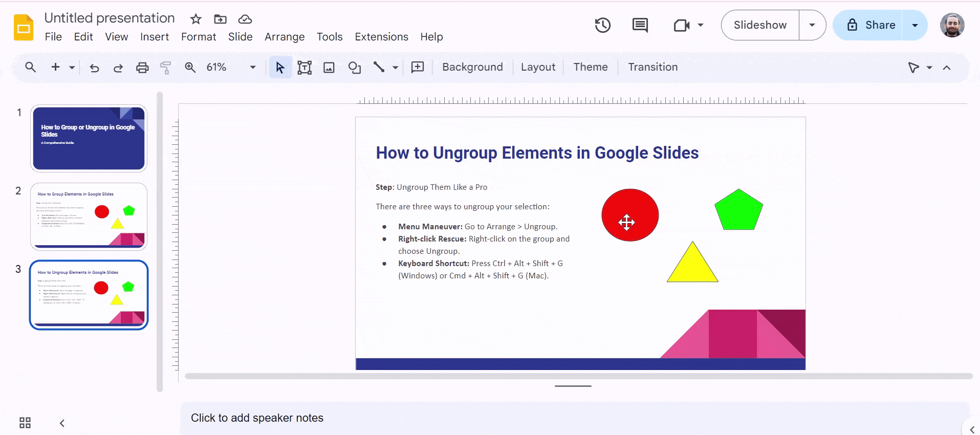The height and width of the screenshot is (435, 980).
Task: Click the Add comment toolbar icon
Action: (x=418, y=68)
